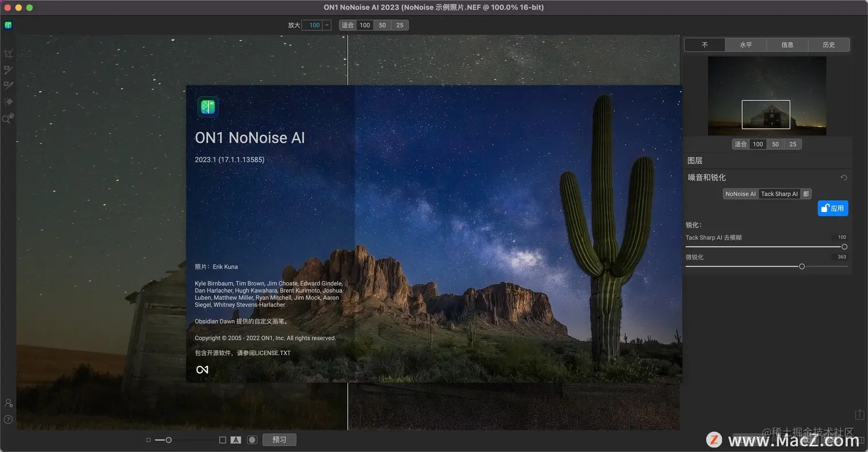
Task: Click the 锐化: label in right panel
Action: coord(693,225)
